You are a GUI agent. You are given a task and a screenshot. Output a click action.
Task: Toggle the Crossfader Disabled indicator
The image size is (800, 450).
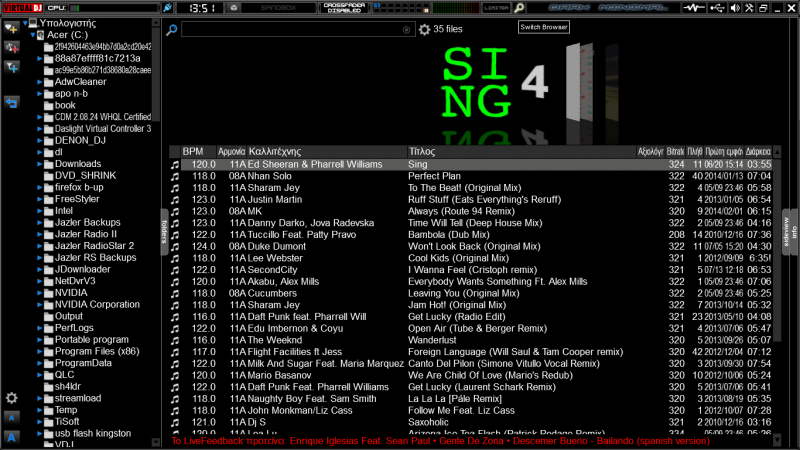pyautogui.click(x=343, y=8)
